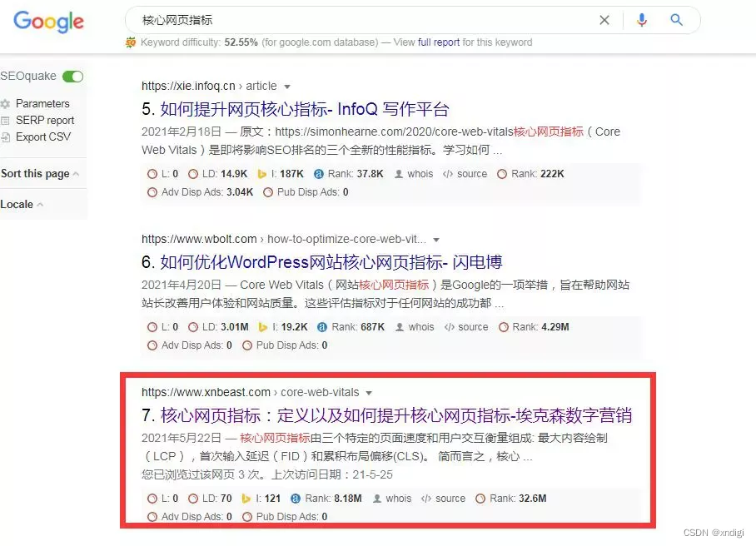Click the blue magnifier search icon
Viewport: 756px width, 546px height.
pyautogui.click(x=676, y=20)
